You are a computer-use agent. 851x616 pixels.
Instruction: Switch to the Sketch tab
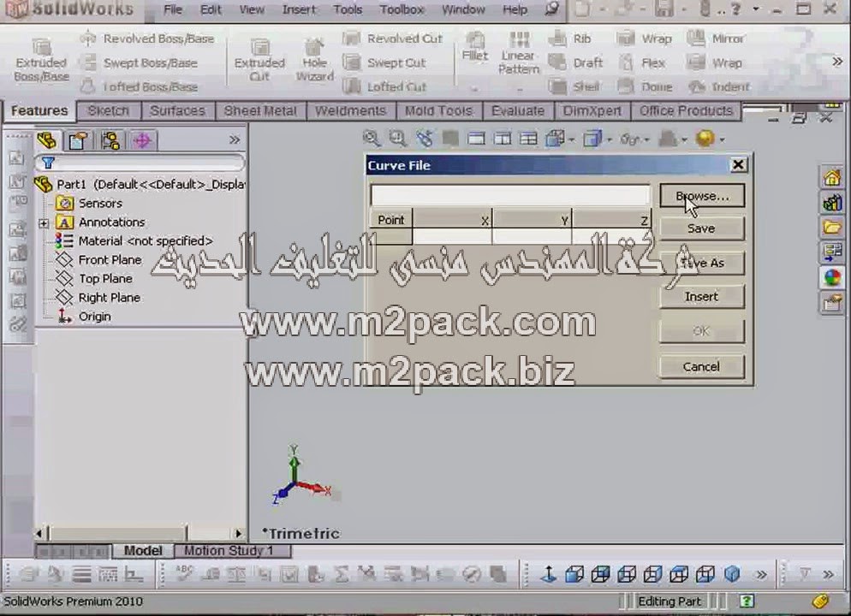click(x=109, y=110)
